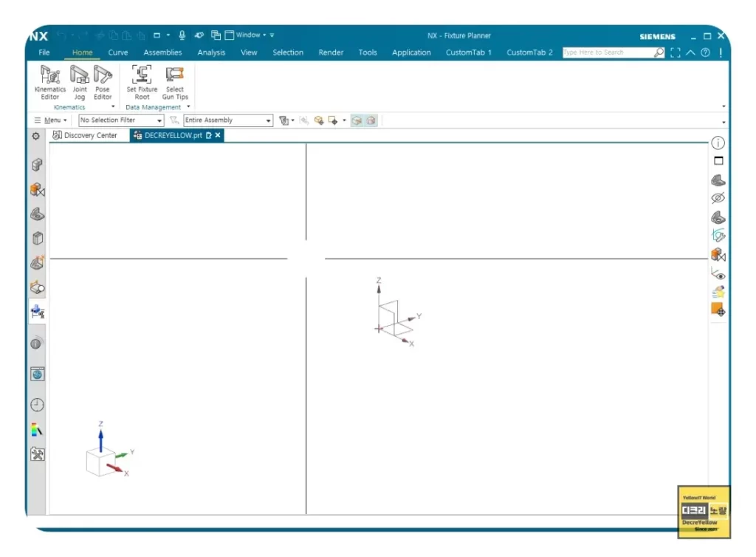Click the switch window icon in the title bar
The height and width of the screenshot is (557, 756).
click(216, 35)
